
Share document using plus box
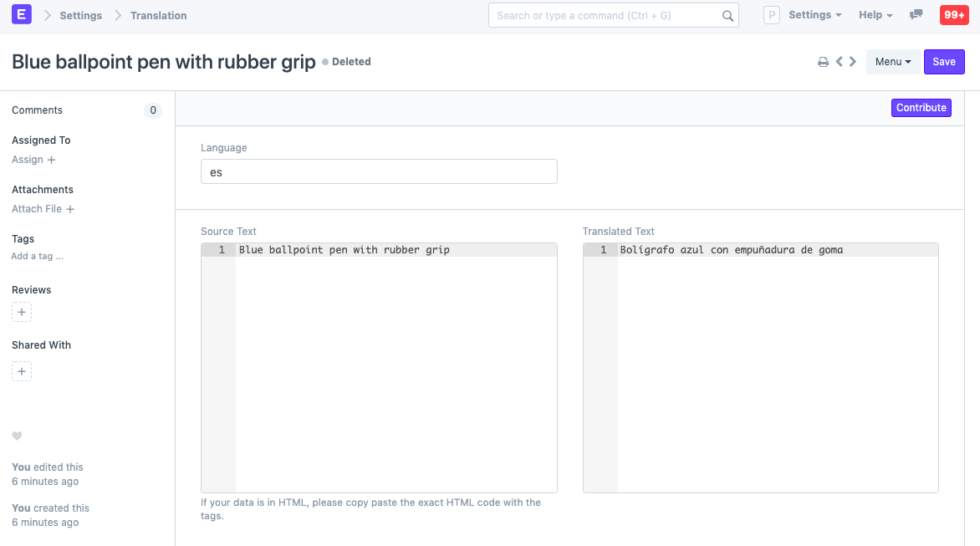22,371
